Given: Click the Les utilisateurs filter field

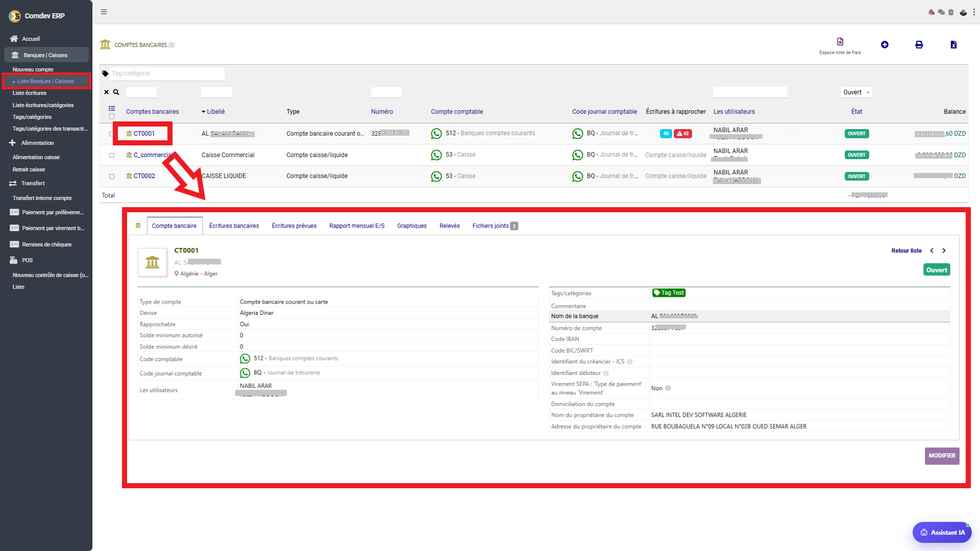Looking at the screenshot, I should [750, 92].
